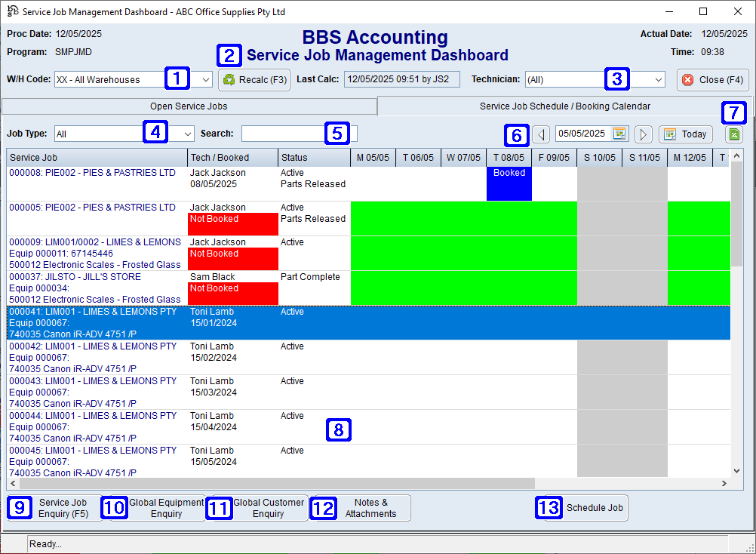Viewport: 756px width, 554px height.
Task: Select the Service Job Schedule / Booking Calendar tab
Action: (564, 106)
